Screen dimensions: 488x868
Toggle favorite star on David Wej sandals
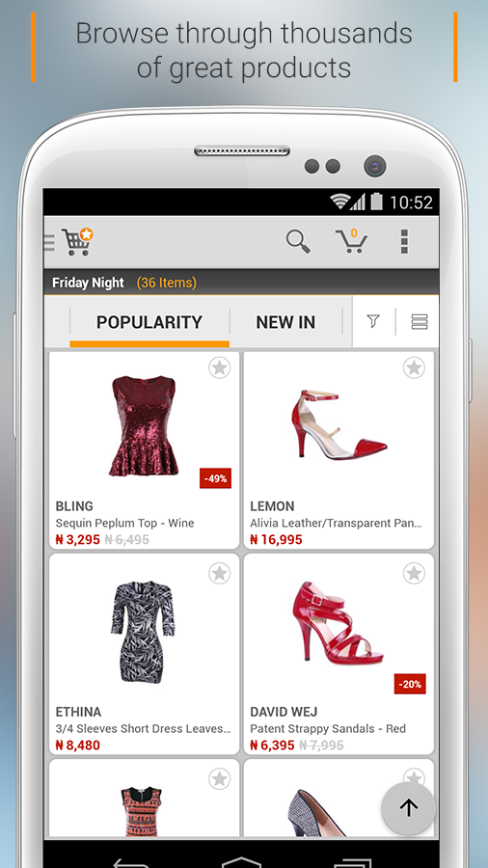point(414,574)
